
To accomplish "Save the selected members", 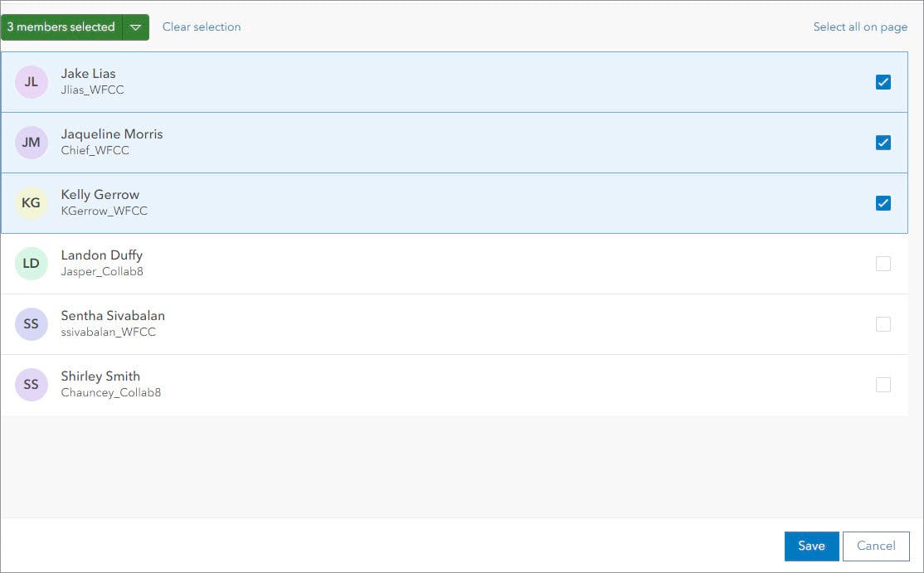I will 811,546.
